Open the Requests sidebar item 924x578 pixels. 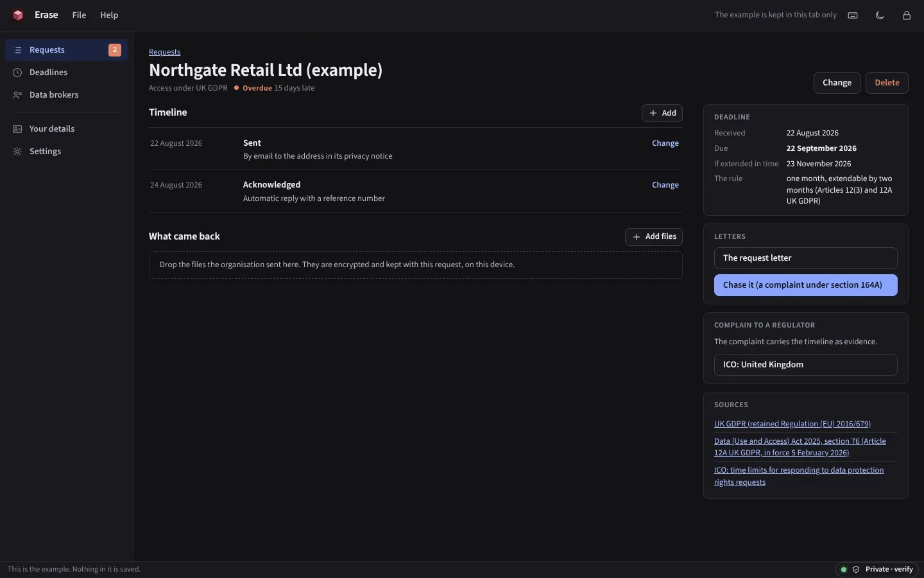pos(66,50)
